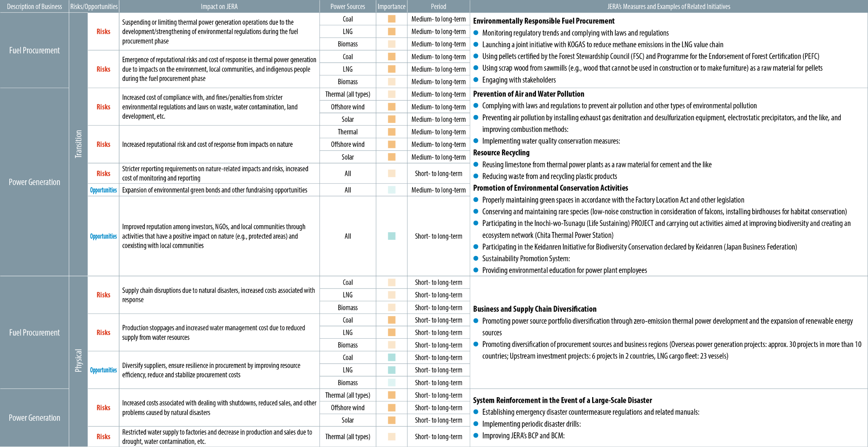This screenshot has height=447, width=868.
Task: Click 'Improving JERA's BCP and BCM:' bullet
Action: point(523,435)
